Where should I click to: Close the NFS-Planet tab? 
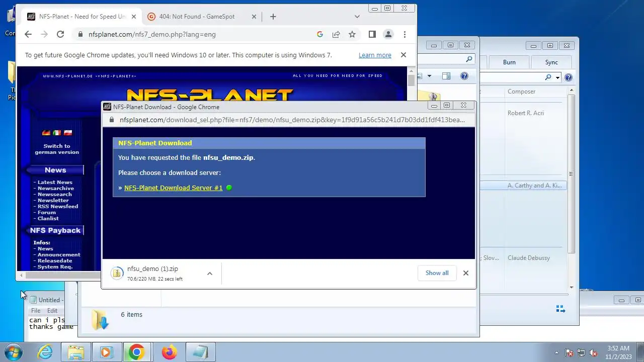134,17
